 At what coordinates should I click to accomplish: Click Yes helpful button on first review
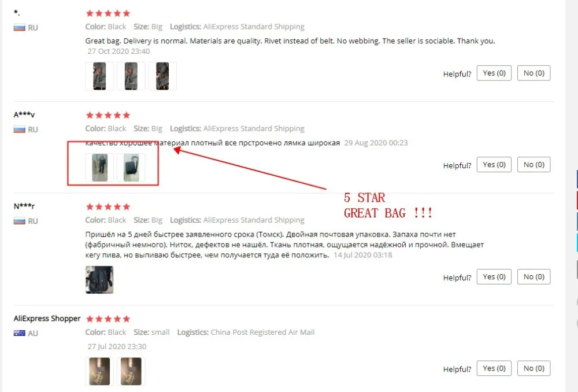[494, 73]
